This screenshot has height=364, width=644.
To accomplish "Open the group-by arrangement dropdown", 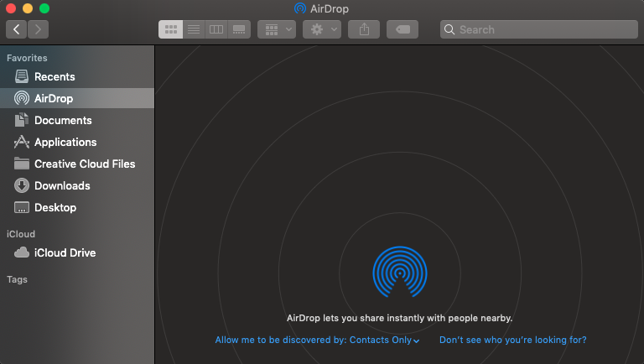I will tap(277, 29).
